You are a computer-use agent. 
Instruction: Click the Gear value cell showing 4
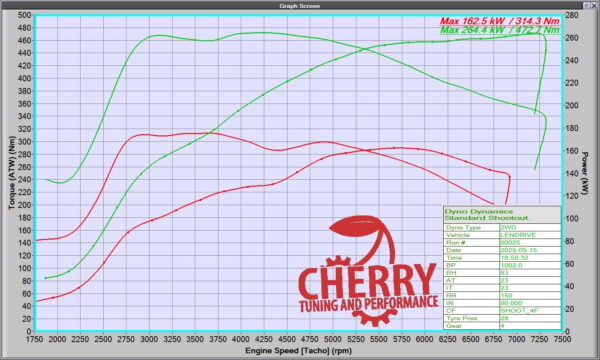coord(530,326)
